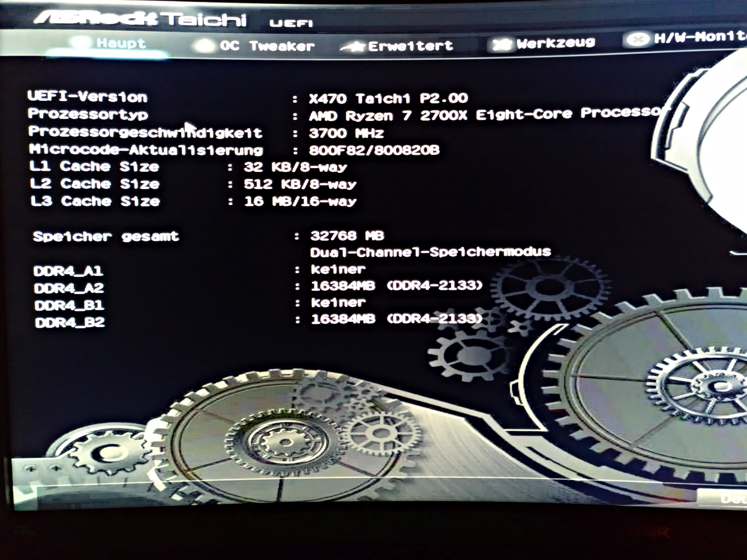Switch to the Haupt tab
Image resolution: width=747 pixels, height=560 pixels.
point(121,43)
